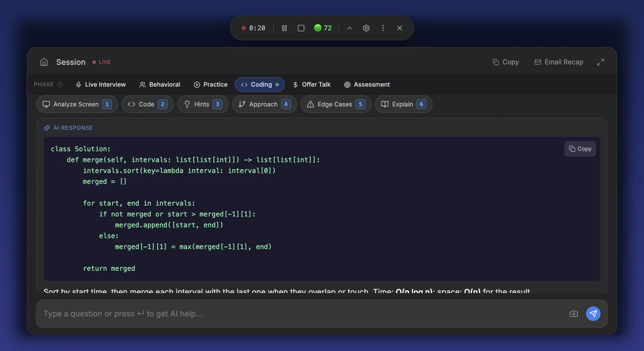Switch to the Behavioral phase
The width and height of the screenshot is (644, 351).
pyautogui.click(x=160, y=85)
